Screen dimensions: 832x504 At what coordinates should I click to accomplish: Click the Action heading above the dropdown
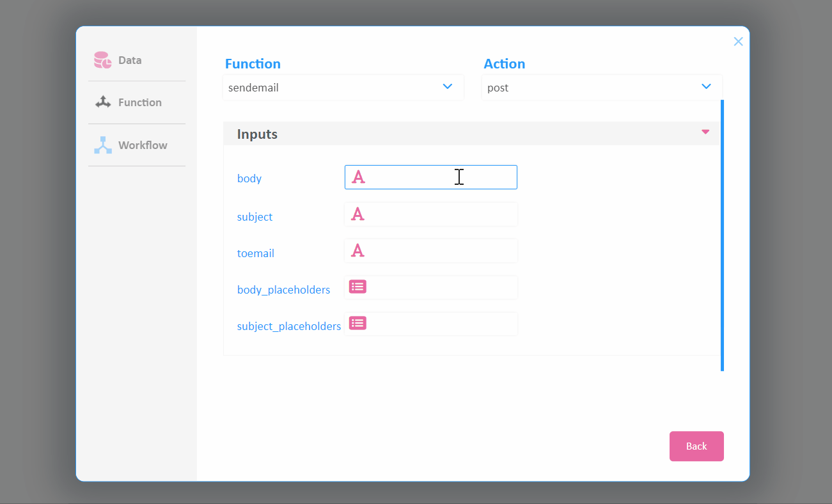click(x=505, y=64)
